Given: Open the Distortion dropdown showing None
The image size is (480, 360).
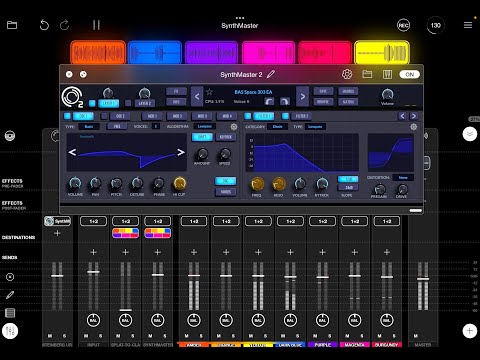Looking at the screenshot, I should tap(403, 177).
